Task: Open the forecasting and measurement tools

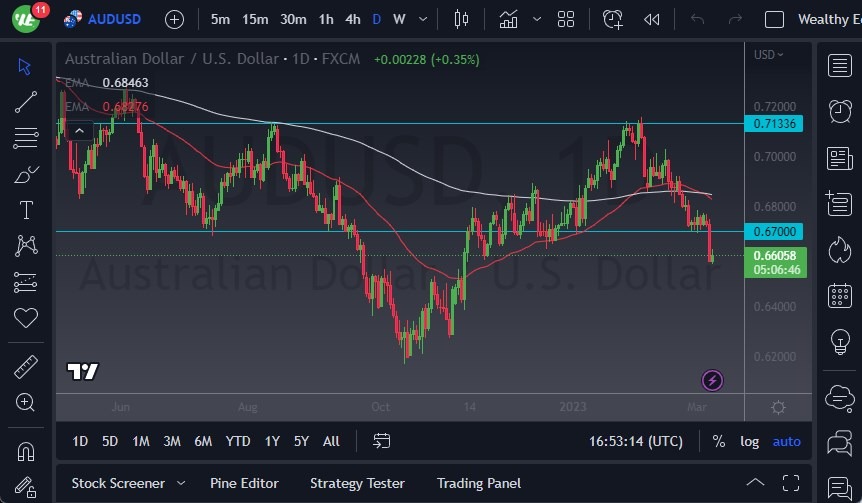Action: coord(26,282)
